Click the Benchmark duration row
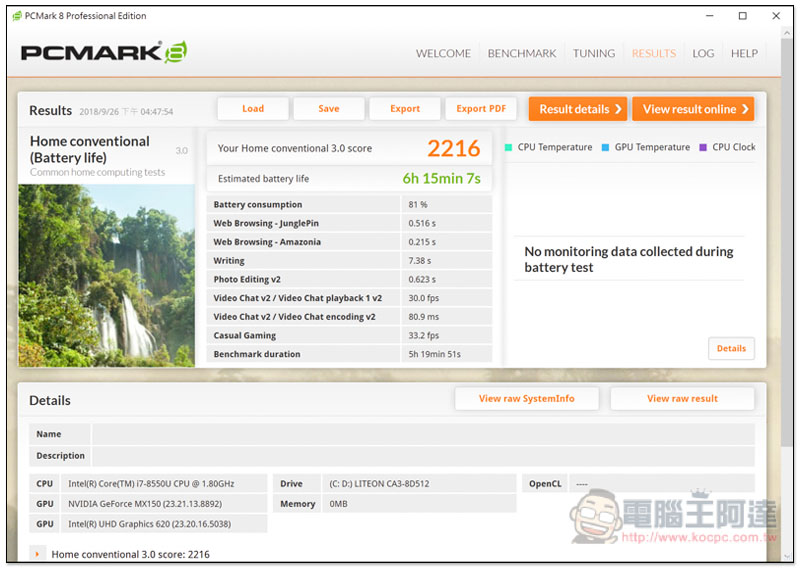The width and height of the screenshot is (800, 569). (x=349, y=354)
